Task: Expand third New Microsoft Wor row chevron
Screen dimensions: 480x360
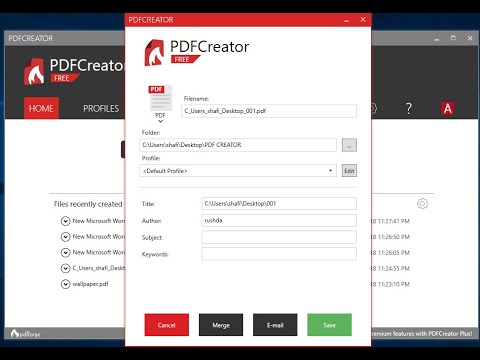Action: 65,253
